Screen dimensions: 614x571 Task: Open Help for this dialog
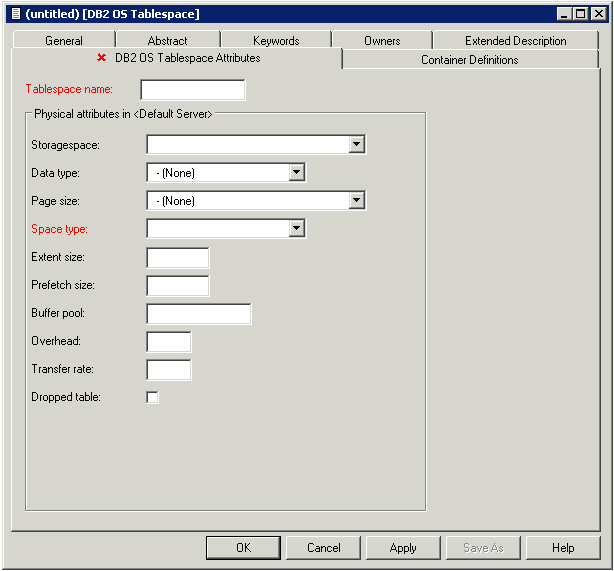[x=563, y=548]
